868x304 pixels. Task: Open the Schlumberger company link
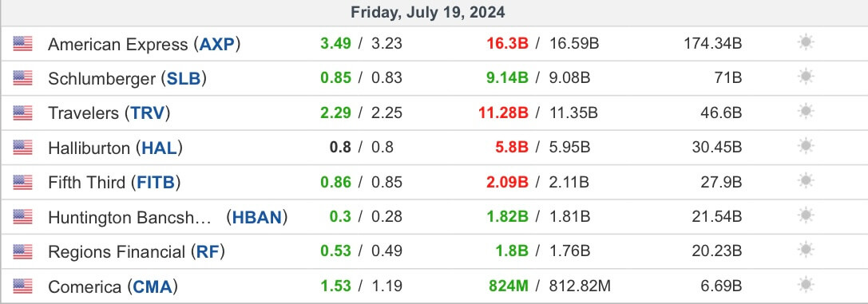click(102, 79)
